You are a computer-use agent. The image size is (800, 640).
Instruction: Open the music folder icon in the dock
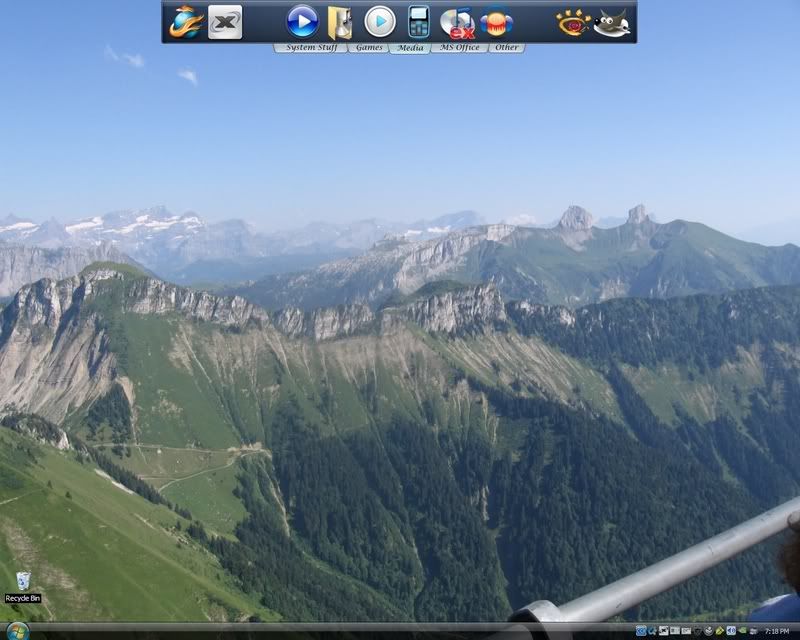click(x=340, y=23)
